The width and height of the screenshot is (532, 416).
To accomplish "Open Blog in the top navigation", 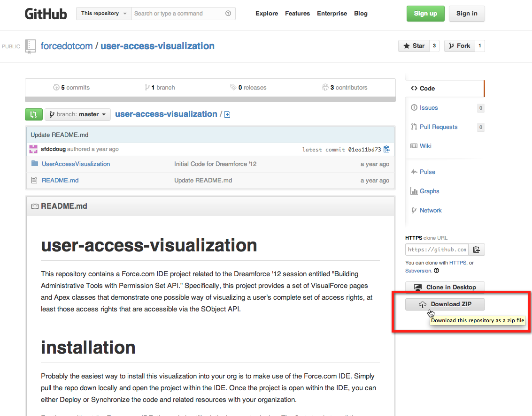I will tap(361, 14).
